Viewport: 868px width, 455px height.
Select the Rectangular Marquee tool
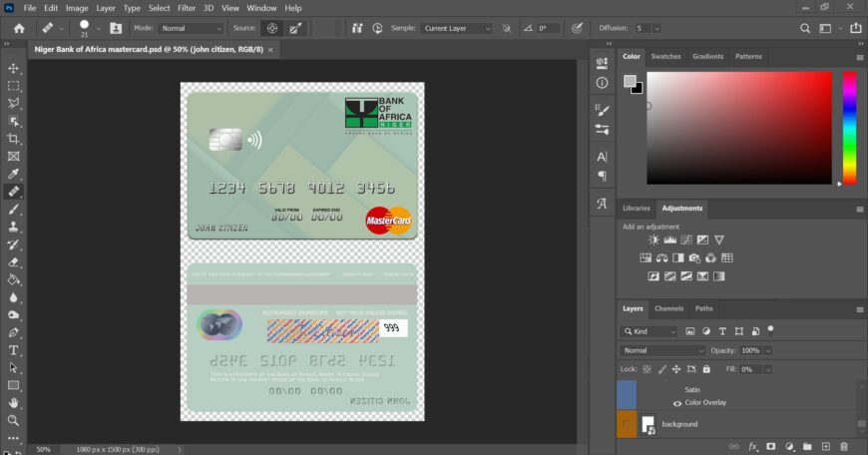13,86
